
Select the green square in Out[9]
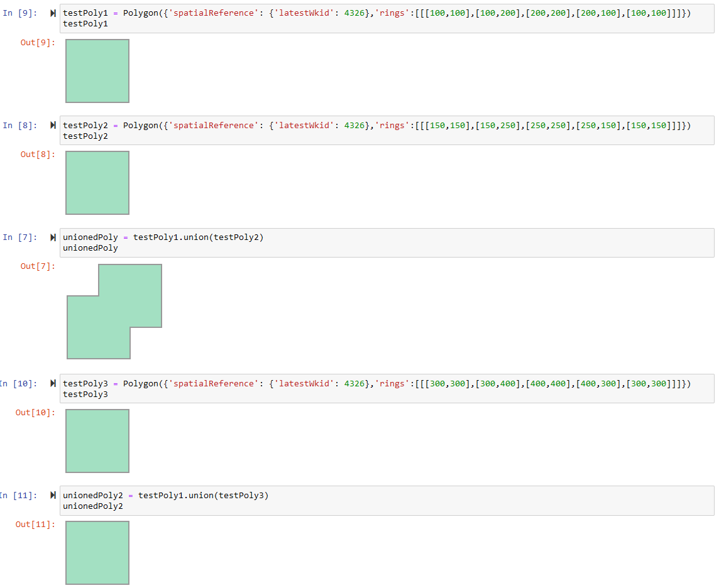[x=97, y=70]
